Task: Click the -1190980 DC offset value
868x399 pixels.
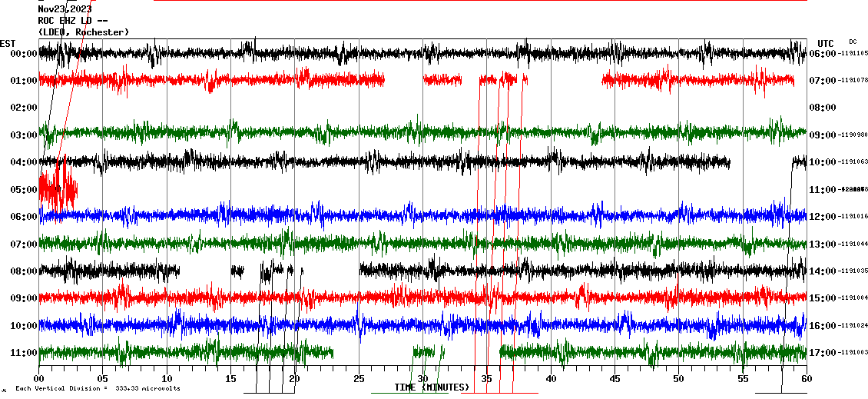Action: (853, 135)
